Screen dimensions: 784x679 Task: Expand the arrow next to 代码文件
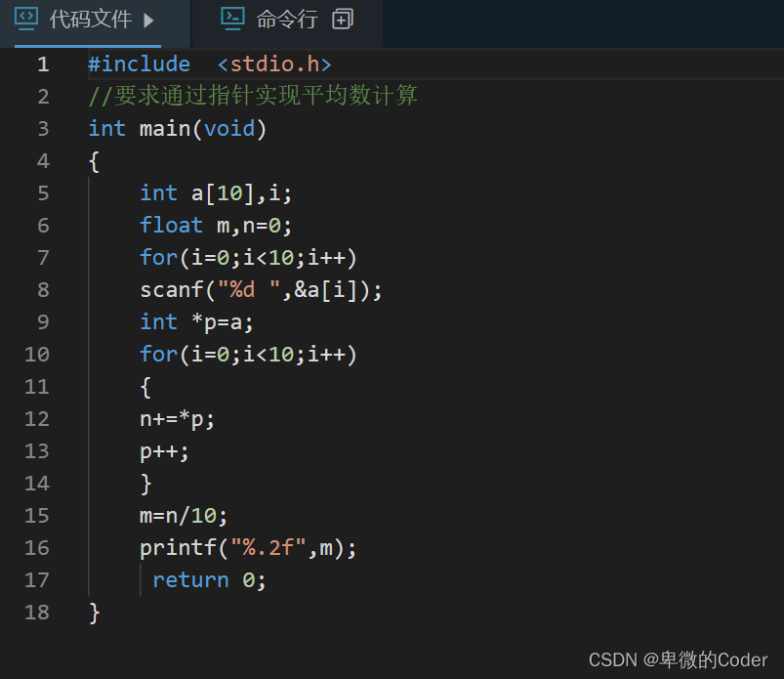tap(148, 21)
